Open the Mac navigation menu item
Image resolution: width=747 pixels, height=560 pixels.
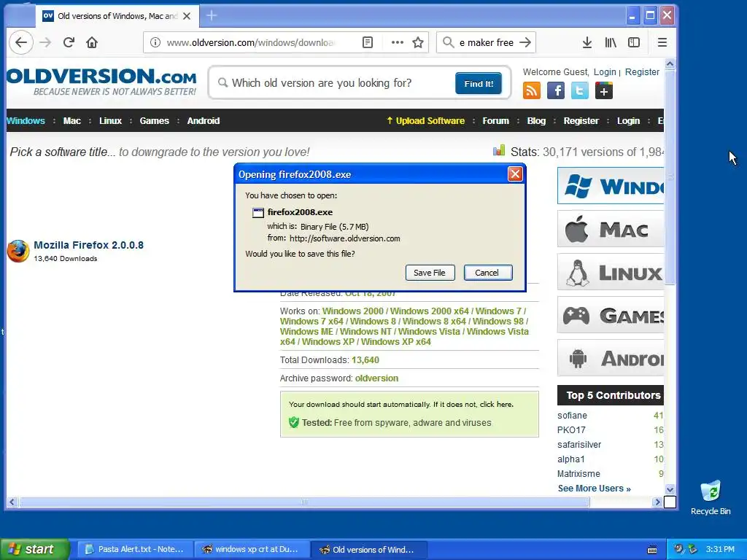coord(72,120)
